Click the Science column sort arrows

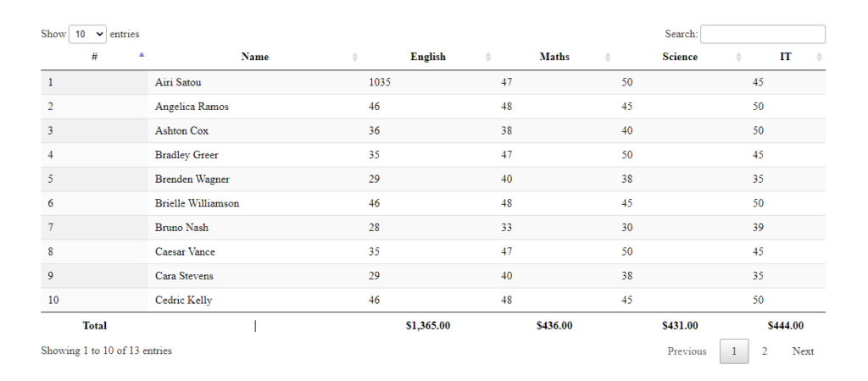click(x=738, y=57)
